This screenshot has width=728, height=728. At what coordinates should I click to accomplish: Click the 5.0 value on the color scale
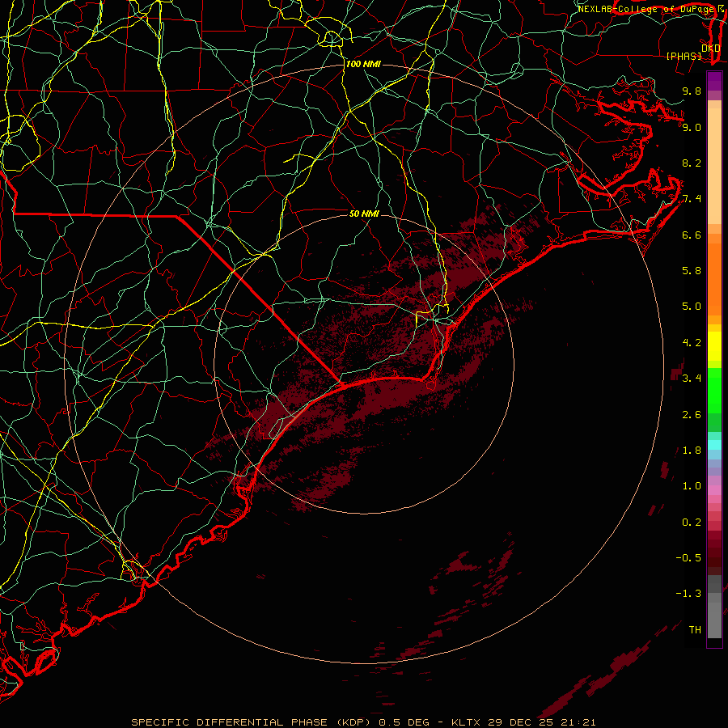692,307
